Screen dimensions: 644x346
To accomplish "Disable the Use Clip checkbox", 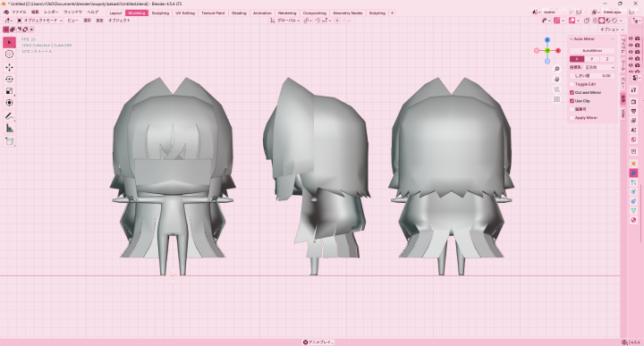I will [x=572, y=100].
